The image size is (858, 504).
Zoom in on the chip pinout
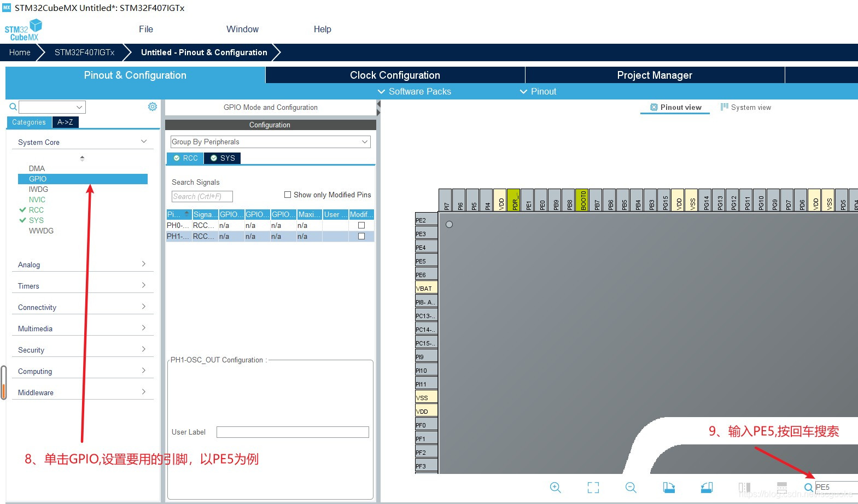555,487
